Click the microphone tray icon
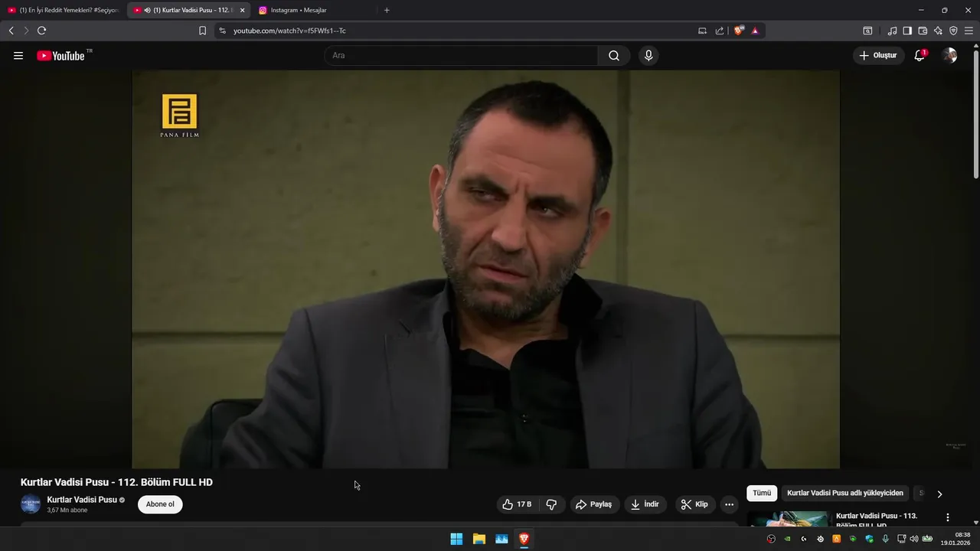The height and width of the screenshot is (551, 980). pos(886,539)
